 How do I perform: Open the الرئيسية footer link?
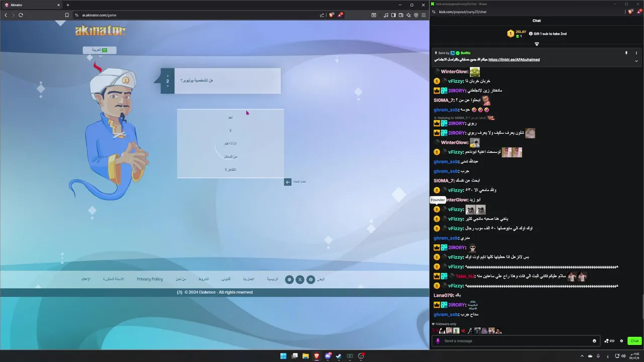pyautogui.click(x=272, y=279)
